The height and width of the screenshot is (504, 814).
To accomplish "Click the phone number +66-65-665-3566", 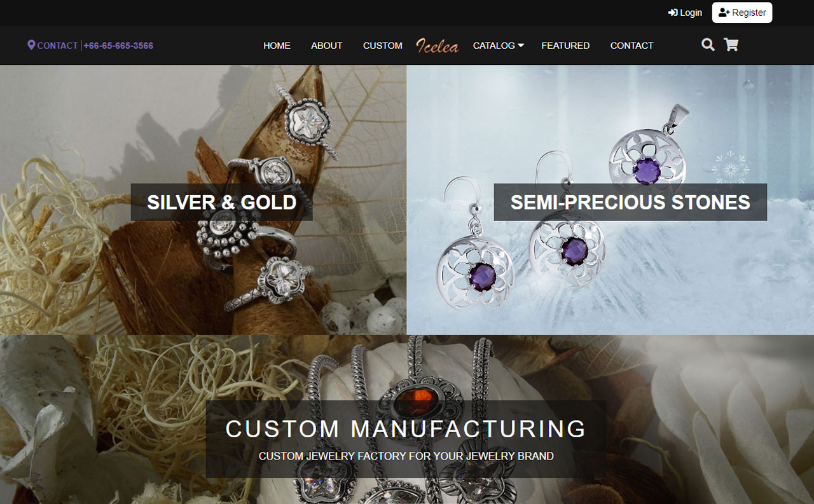I will point(118,45).
